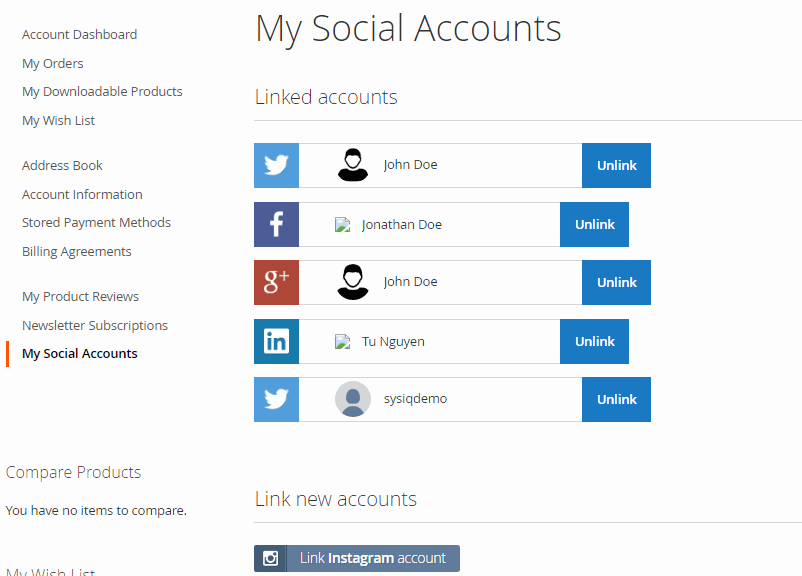This screenshot has height=576, width=802.
Task: Open Account Dashboard in the sidebar
Action: (79, 34)
